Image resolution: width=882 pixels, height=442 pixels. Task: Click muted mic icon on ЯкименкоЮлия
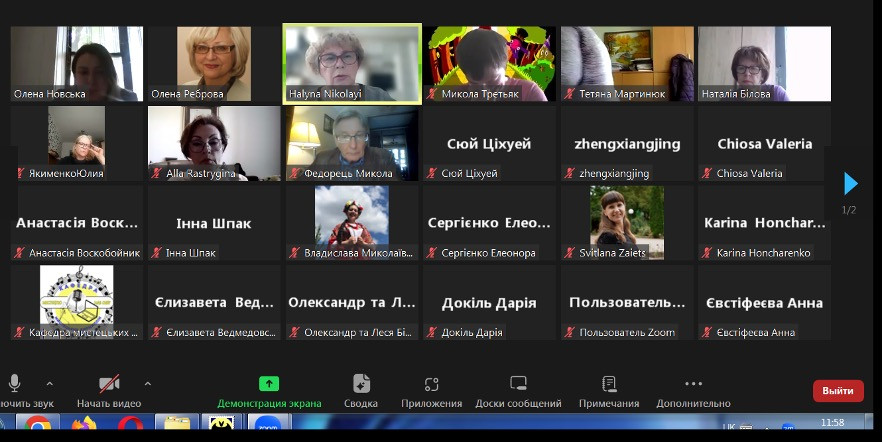pos(20,173)
